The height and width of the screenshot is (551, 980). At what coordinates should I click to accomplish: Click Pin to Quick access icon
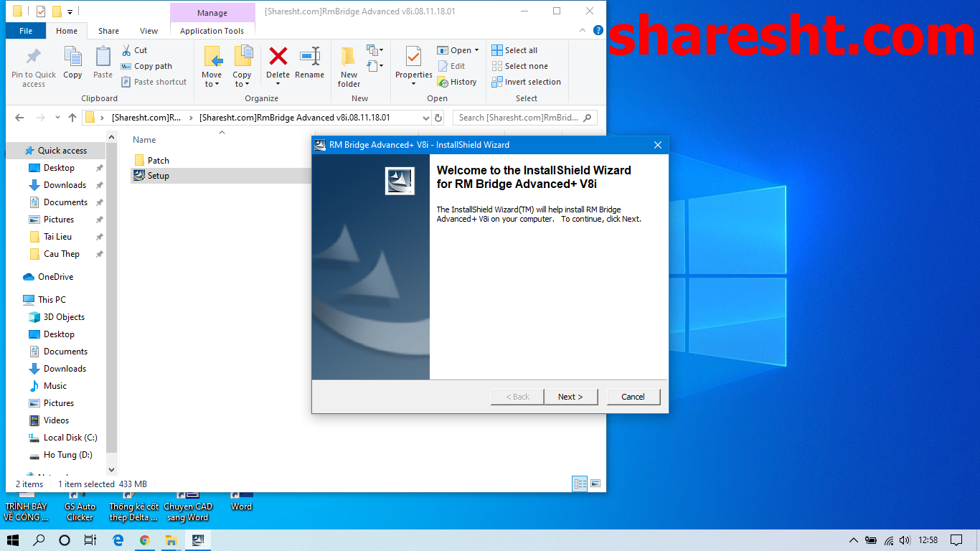[x=33, y=57]
